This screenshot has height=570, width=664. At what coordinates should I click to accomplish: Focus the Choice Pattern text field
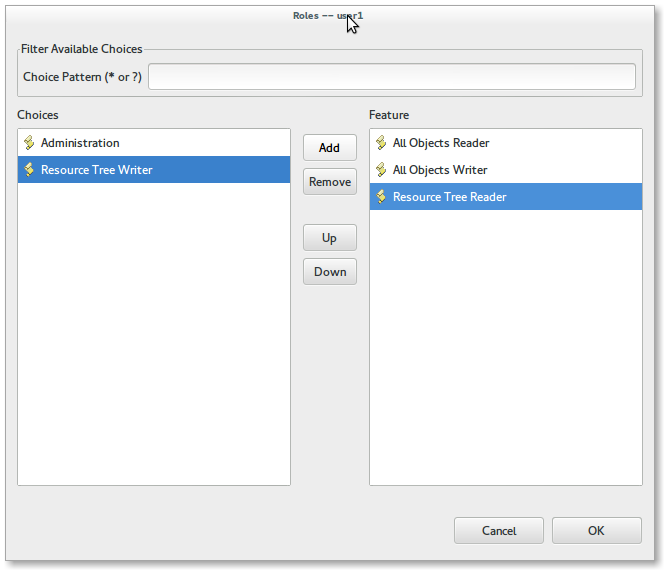[x=391, y=77]
